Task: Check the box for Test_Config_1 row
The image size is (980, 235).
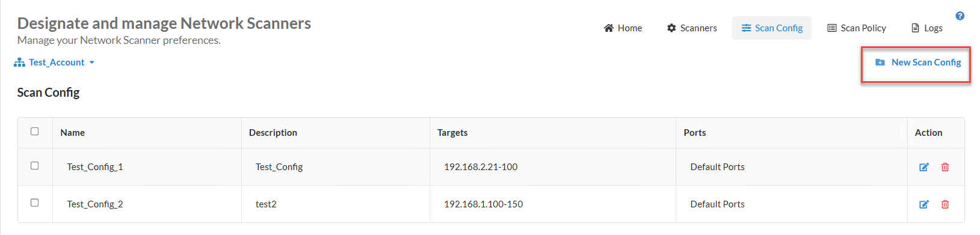Action: [35, 166]
